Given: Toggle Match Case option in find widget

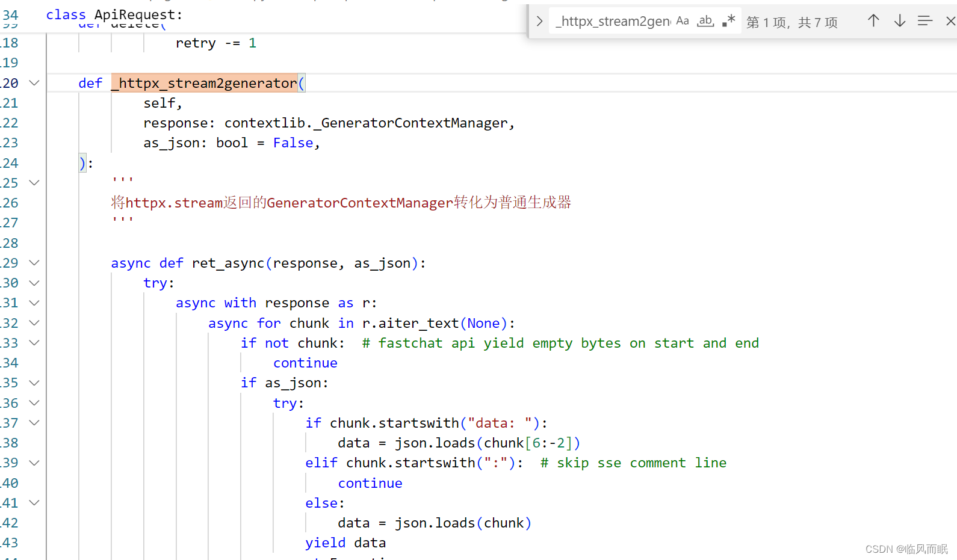Looking at the screenshot, I should [x=683, y=21].
